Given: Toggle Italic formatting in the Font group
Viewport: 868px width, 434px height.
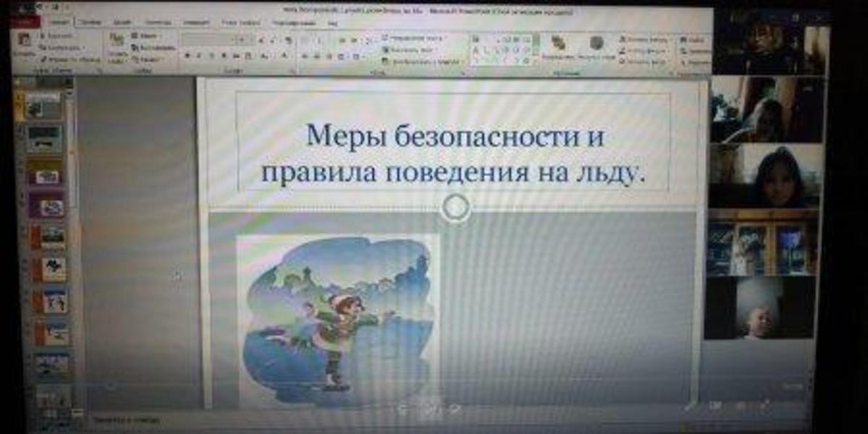Looking at the screenshot, I should click(x=198, y=56).
